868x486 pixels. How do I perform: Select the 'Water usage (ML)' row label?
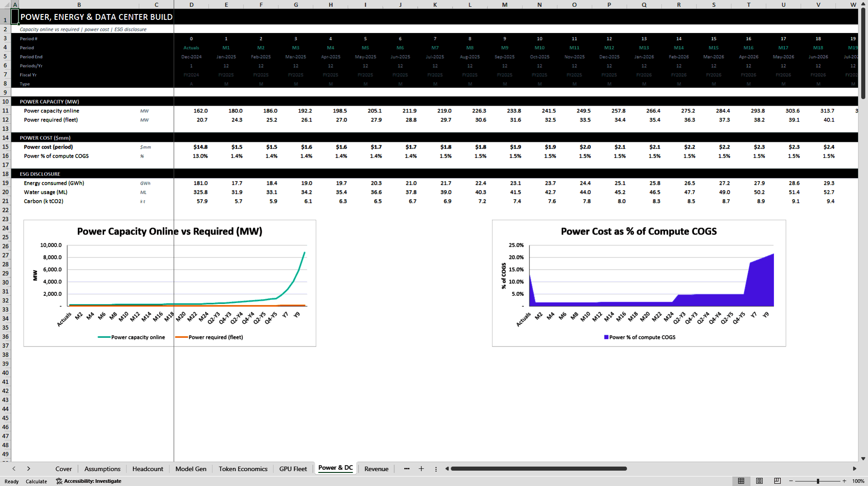pyautogui.click(x=45, y=192)
